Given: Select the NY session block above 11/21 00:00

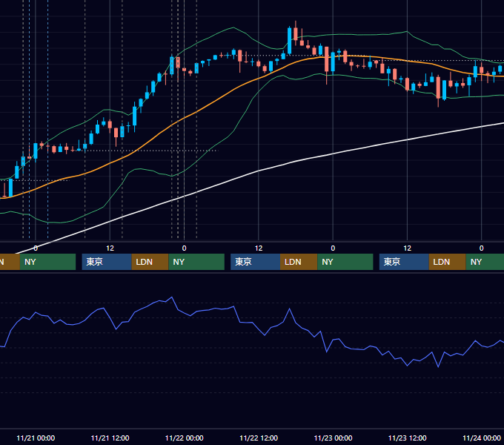Looking at the screenshot, I should pos(47,262).
